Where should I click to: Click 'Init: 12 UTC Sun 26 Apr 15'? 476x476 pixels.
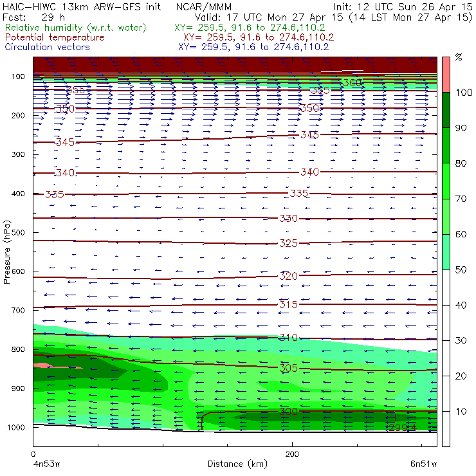click(x=403, y=6)
